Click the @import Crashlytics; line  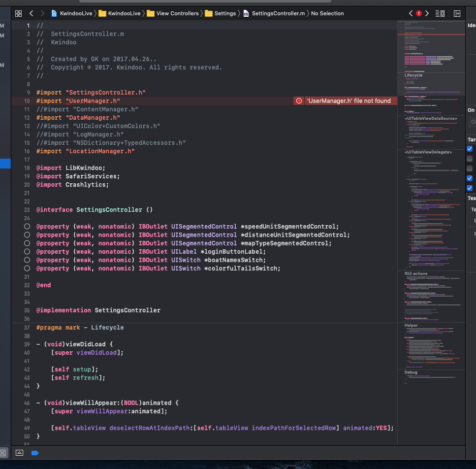[72, 185]
